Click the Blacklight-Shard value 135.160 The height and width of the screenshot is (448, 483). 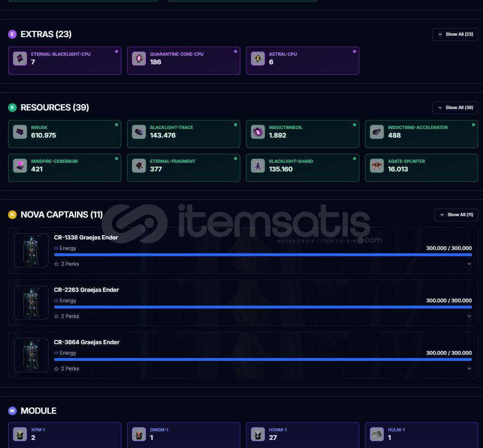tap(281, 169)
